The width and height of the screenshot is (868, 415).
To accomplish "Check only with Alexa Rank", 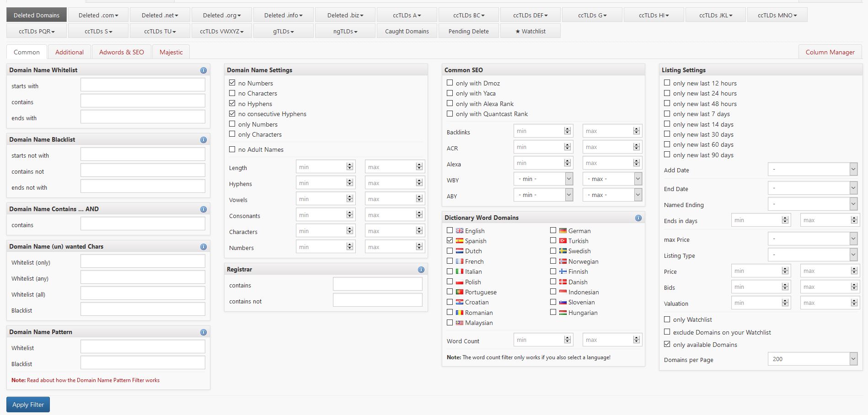I will 450,103.
